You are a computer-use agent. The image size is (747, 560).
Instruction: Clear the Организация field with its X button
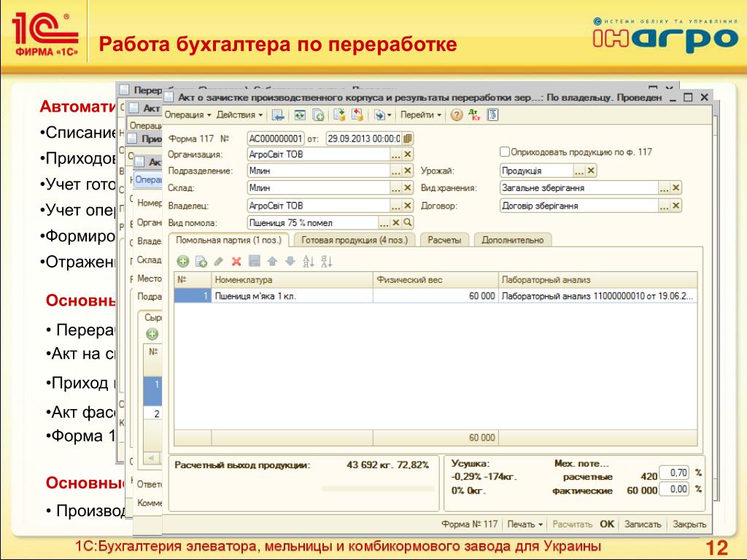pyautogui.click(x=407, y=155)
